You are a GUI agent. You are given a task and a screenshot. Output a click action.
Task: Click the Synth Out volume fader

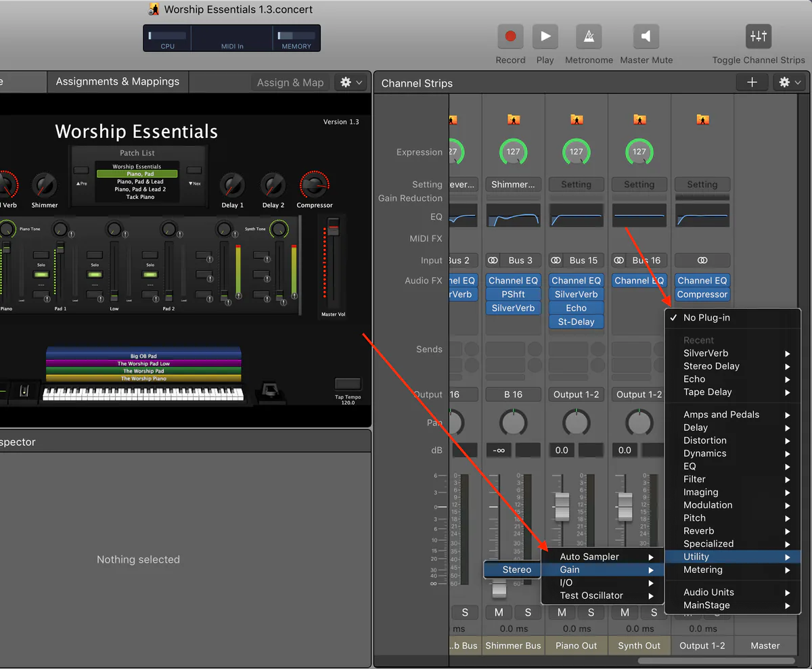coord(625,507)
